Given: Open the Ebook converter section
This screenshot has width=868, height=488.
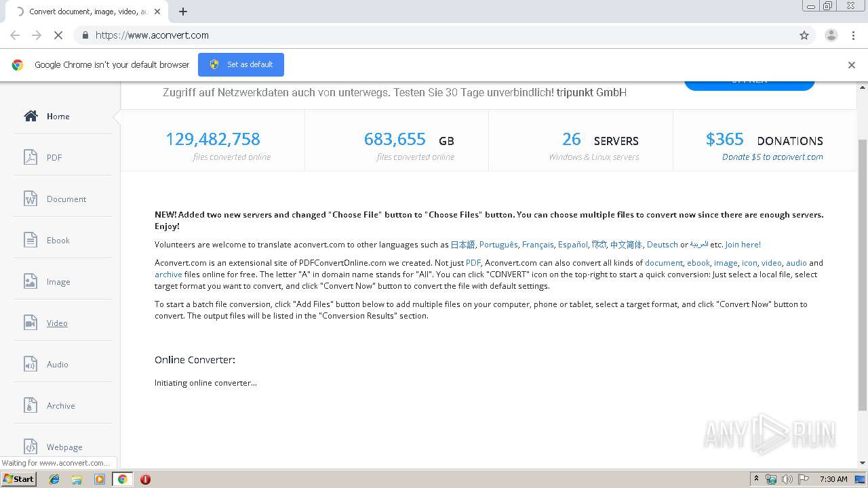Looking at the screenshot, I should (x=58, y=241).
